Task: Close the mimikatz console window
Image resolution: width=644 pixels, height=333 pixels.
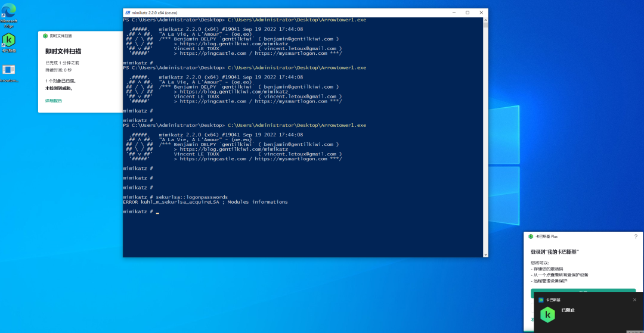Action: tap(481, 13)
